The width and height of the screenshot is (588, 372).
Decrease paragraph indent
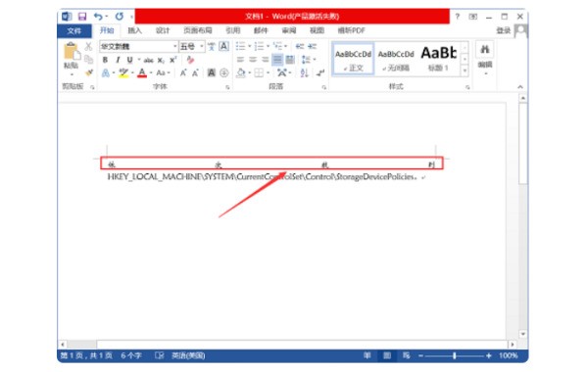pos(299,46)
